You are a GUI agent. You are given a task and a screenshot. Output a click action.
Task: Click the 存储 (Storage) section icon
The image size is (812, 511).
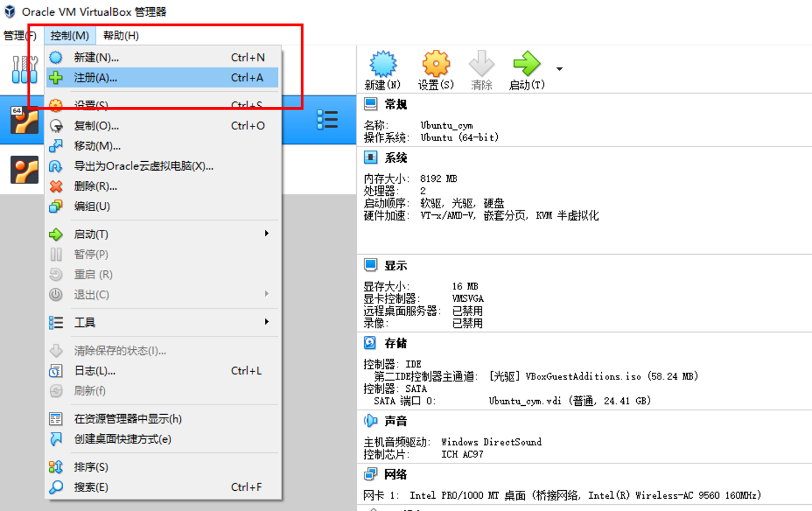pos(371,343)
